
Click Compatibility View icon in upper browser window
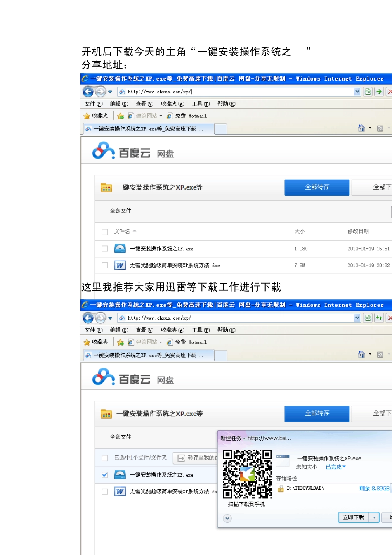[368, 92]
